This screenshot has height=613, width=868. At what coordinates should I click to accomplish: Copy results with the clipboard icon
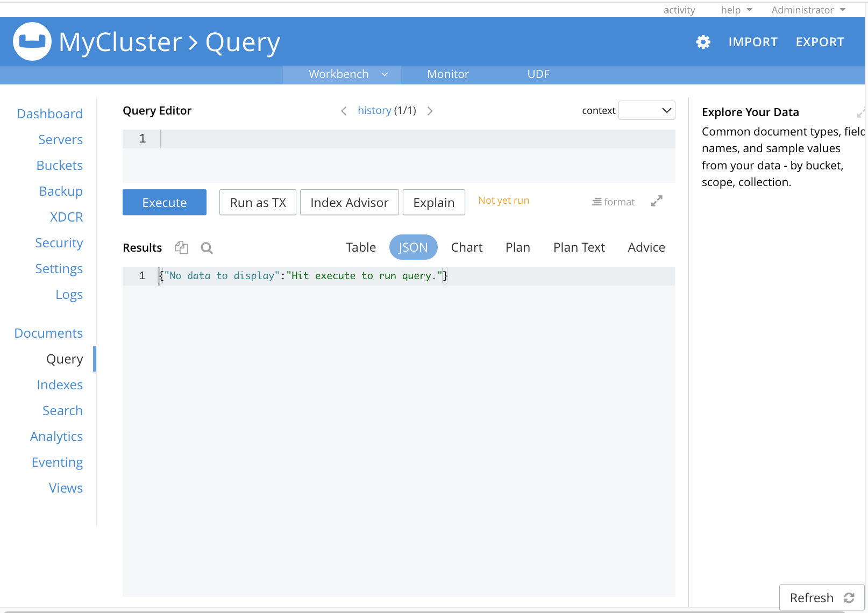click(181, 247)
